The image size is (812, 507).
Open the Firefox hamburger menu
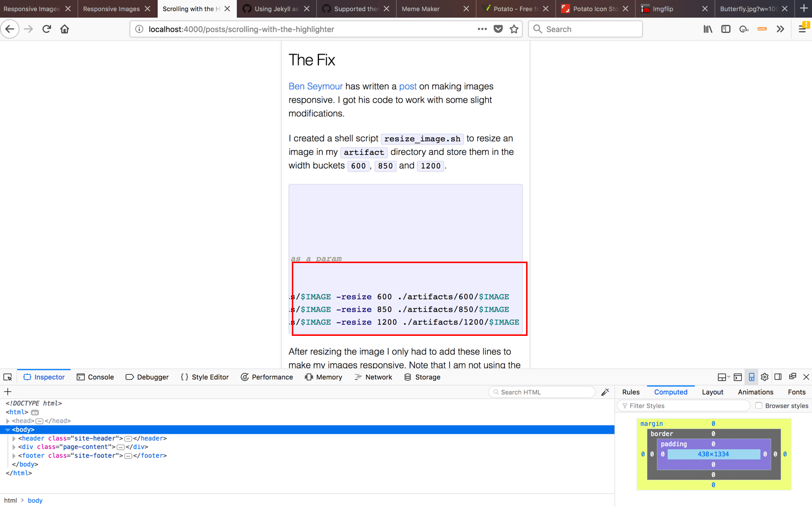tap(802, 29)
